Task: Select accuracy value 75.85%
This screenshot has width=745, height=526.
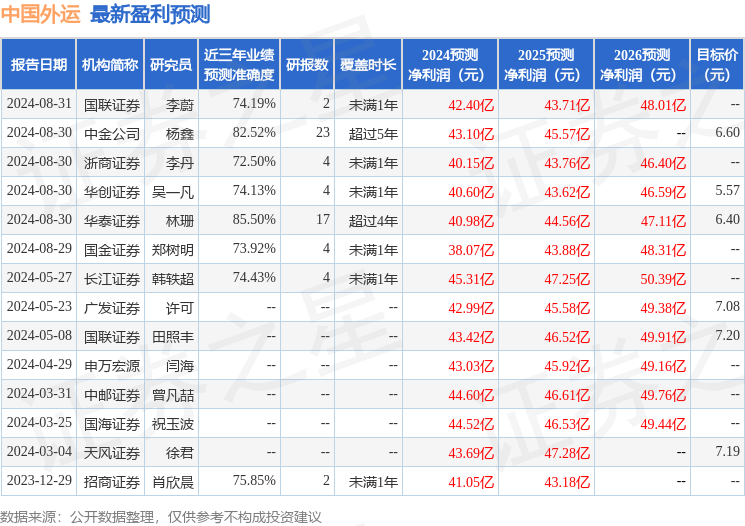Action: click(x=254, y=480)
